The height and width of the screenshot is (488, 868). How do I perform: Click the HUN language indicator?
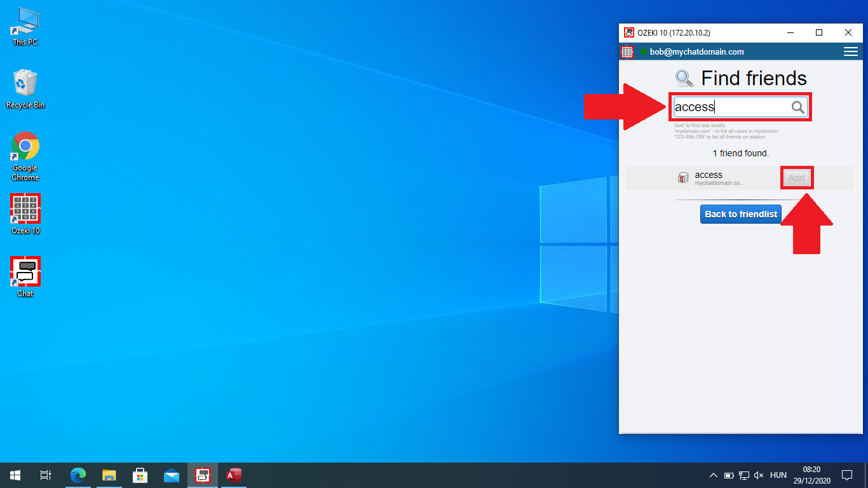click(778, 475)
